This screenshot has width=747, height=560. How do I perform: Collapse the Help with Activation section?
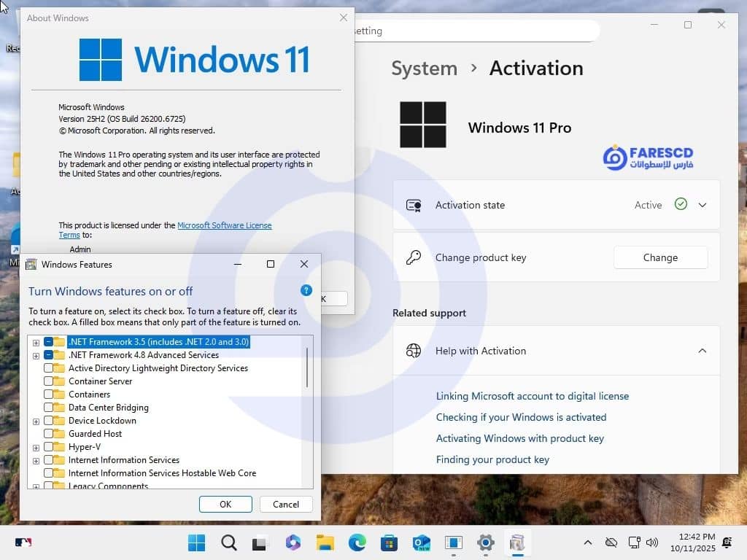click(703, 351)
